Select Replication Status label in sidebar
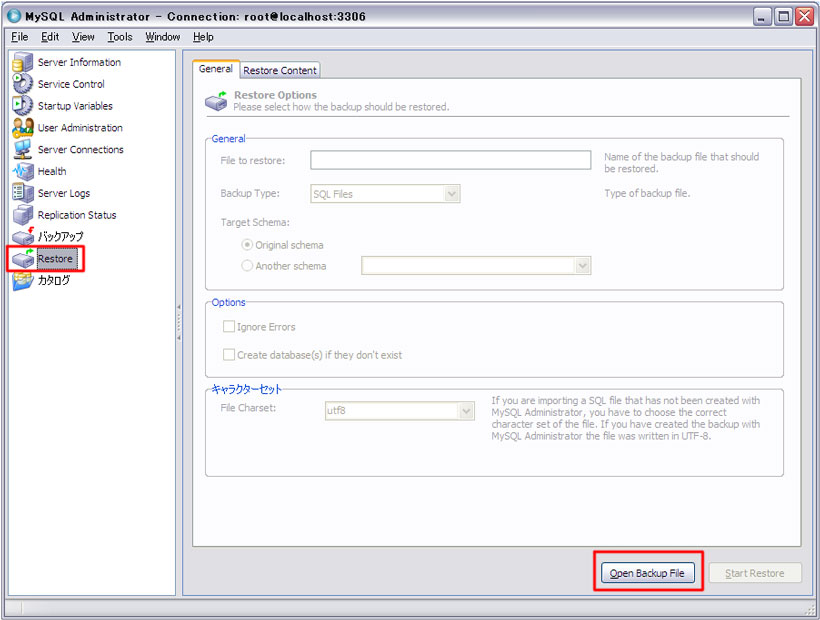820x620 pixels. click(77, 215)
